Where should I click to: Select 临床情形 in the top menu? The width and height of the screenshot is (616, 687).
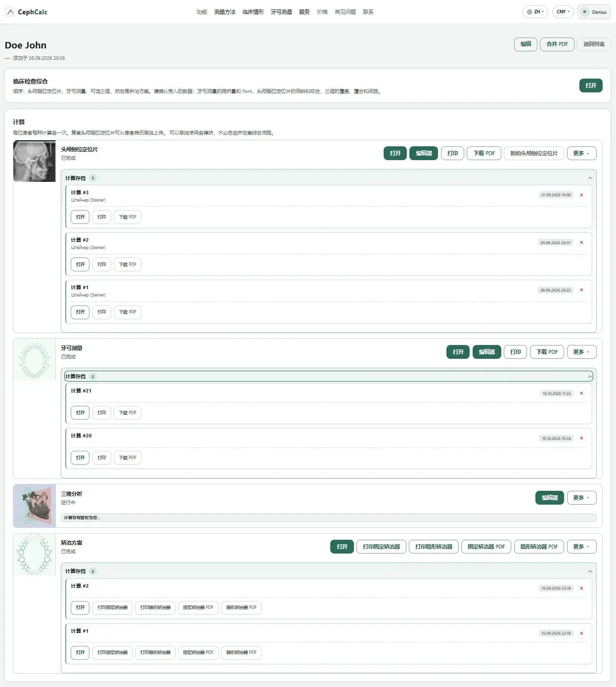pyautogui.click(x=253, y=12)
